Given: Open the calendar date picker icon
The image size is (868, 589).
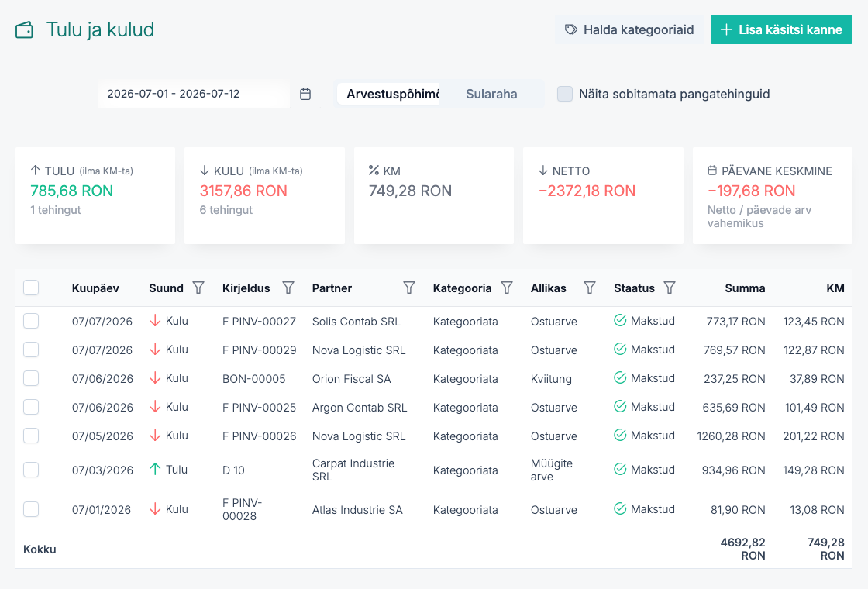Looking at the screenshot, I should point(305,94).
